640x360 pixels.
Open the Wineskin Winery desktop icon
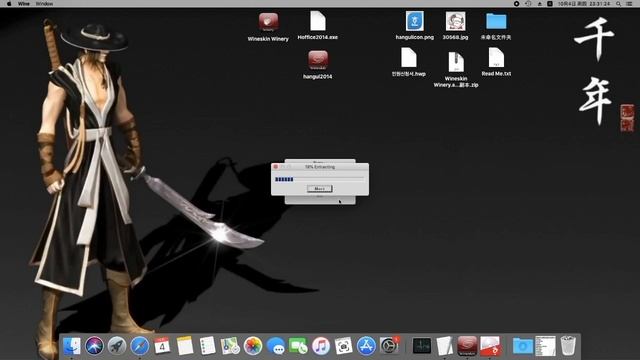coord(268,22)
